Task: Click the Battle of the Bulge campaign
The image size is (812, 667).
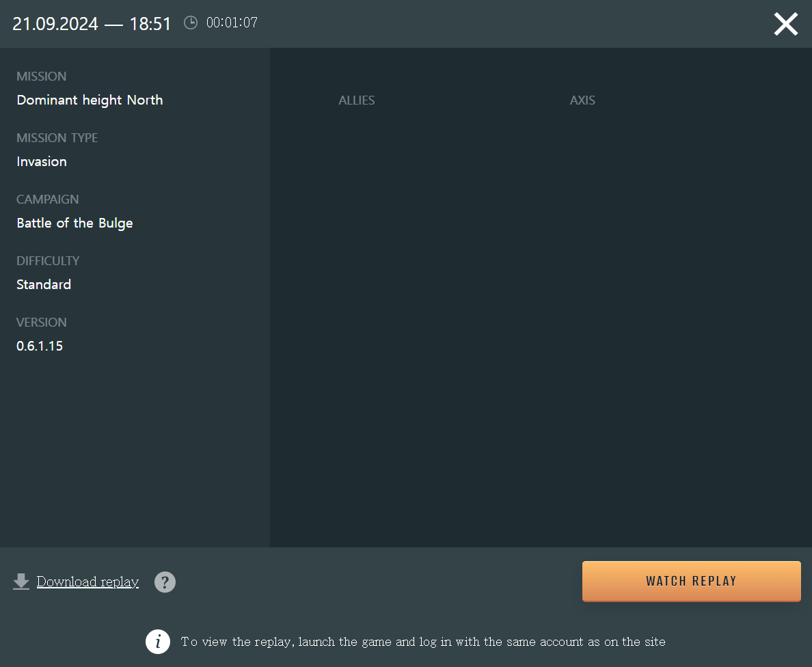Action: coord(75,223)
